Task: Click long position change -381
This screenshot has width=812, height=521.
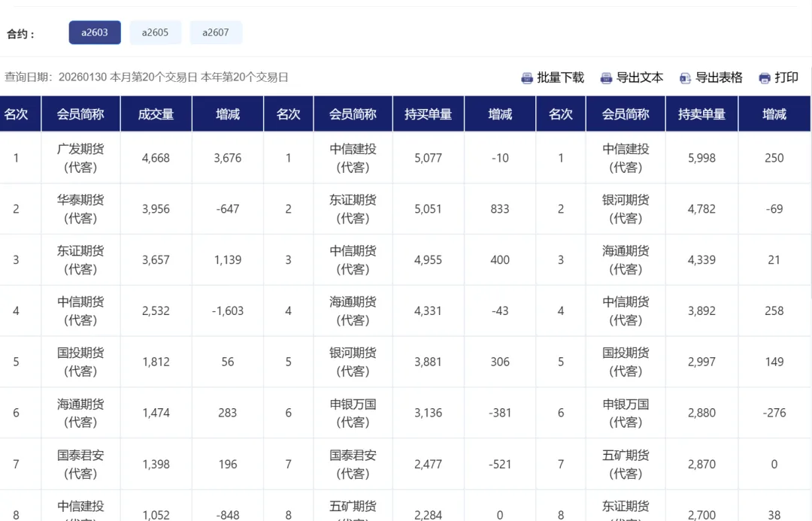Action: tap(500, 413)
